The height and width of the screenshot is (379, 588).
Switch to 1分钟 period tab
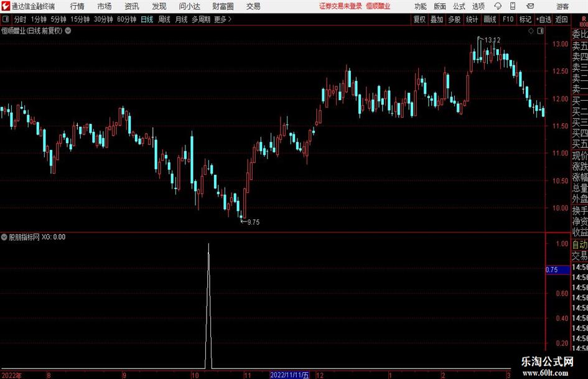click(x=39, y=19)
